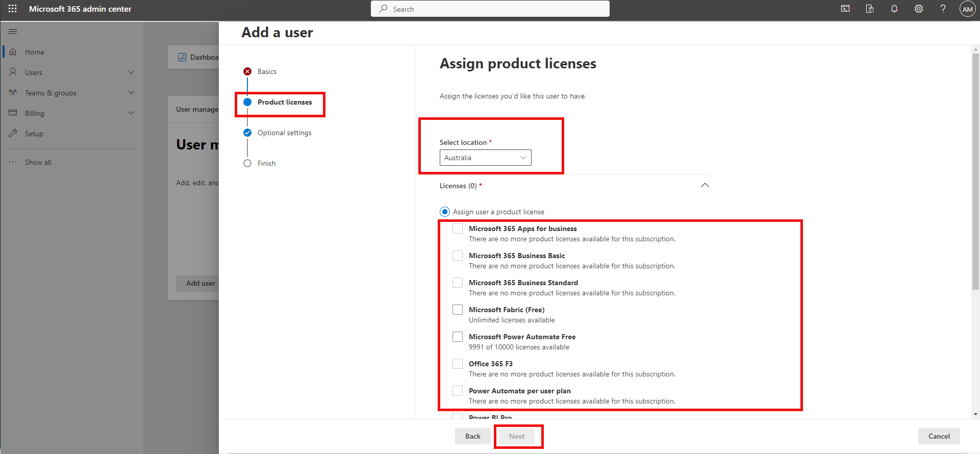Check Microsoft 365 Business Standard license
The height and width of the screenshot is (454, 980).
pos(458,283)
